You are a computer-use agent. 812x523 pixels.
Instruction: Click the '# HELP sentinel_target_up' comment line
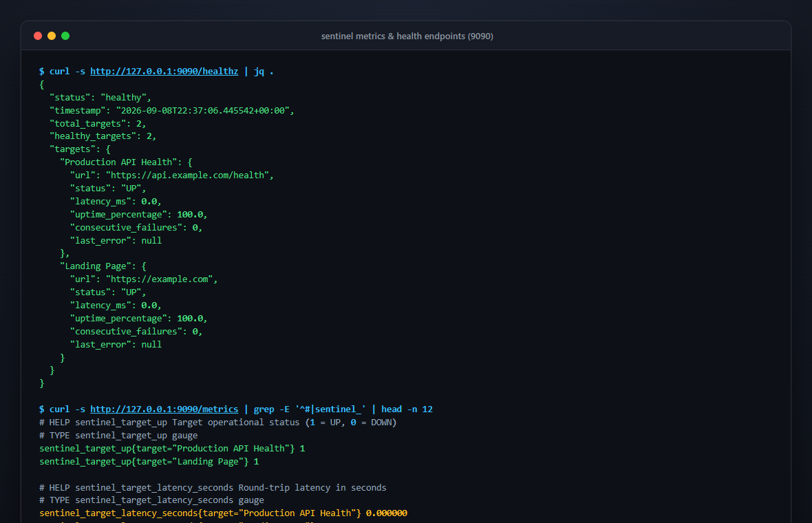[x=218, y=423]
